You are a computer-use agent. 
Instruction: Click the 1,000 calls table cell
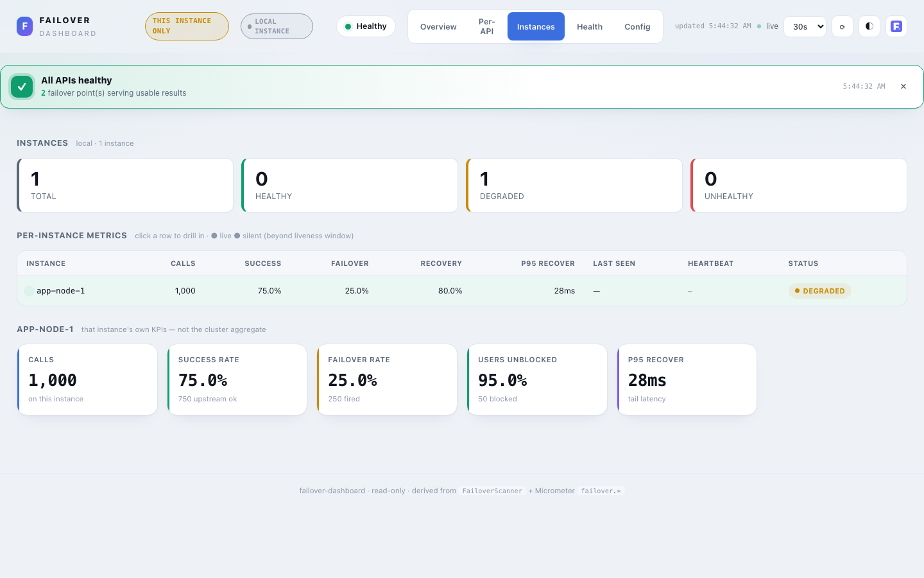185,291
